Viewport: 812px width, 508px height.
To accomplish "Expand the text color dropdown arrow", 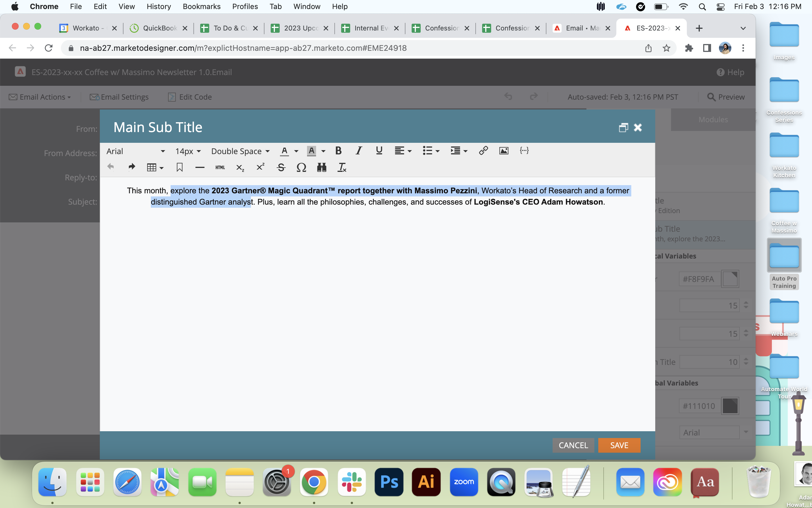I will coord(296,151).
